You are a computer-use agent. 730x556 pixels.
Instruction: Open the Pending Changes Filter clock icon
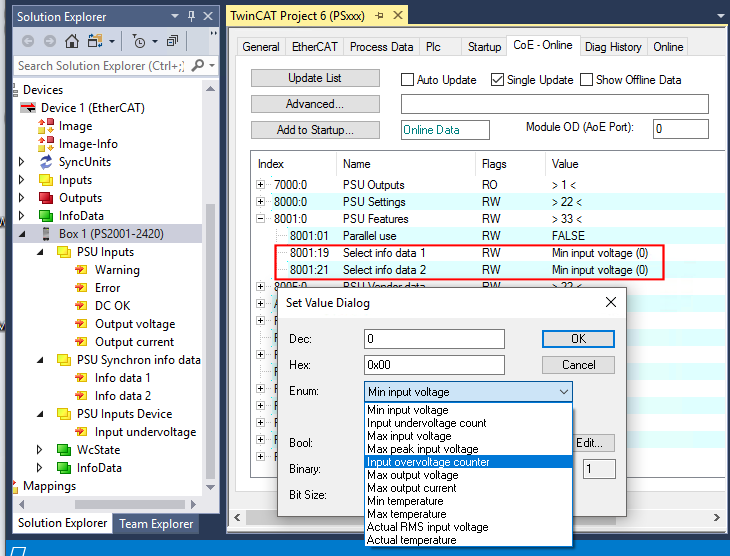(x=139, y=41)
